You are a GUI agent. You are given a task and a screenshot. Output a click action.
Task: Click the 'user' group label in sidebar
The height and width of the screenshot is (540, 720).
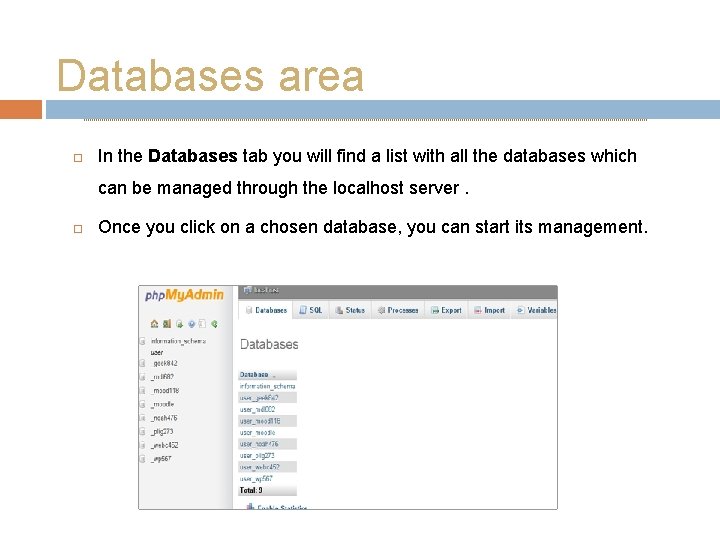pos(157,353)
